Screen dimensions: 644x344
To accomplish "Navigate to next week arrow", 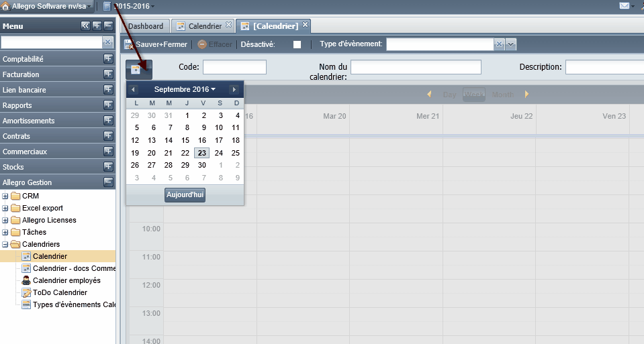I will tap(526, 95).
